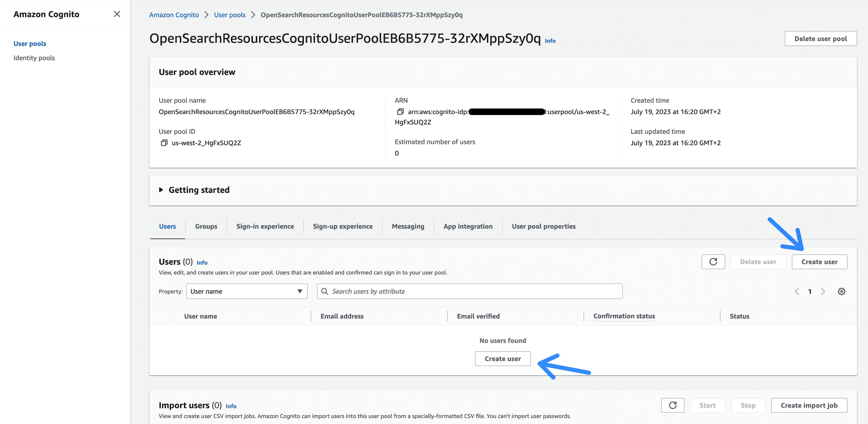The height and width of the screenshot is (424, 868).
Task: Open the Sign-in experience tab
Action: [265, 226]
